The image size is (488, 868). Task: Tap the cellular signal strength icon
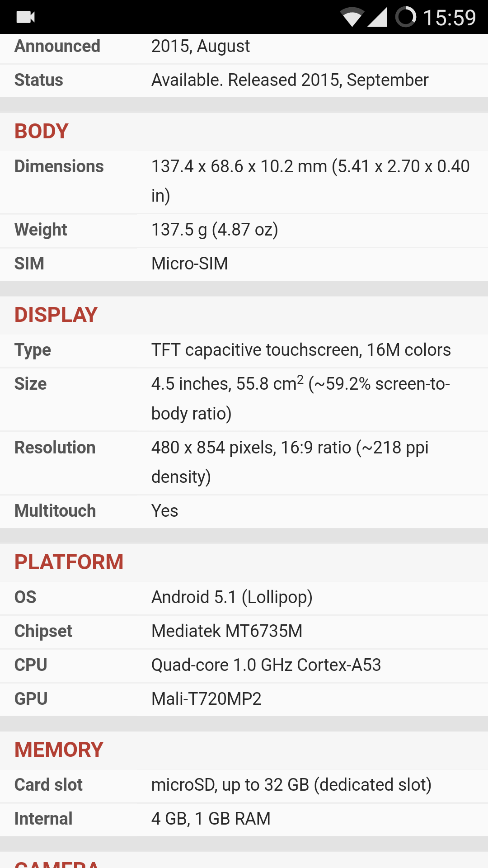[x=377, y=17]
